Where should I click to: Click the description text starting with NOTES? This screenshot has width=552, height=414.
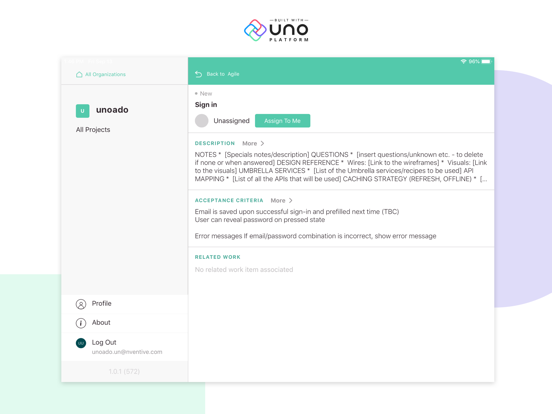point(341,167)
